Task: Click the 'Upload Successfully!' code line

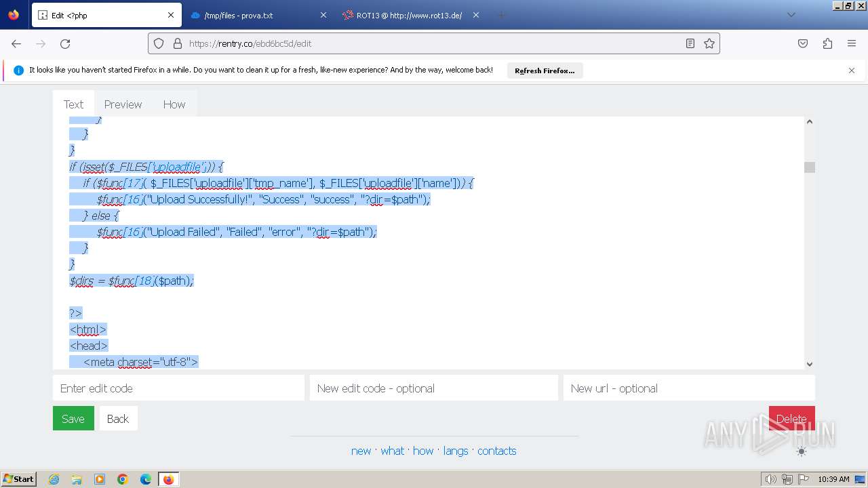Action: [263, 199]
